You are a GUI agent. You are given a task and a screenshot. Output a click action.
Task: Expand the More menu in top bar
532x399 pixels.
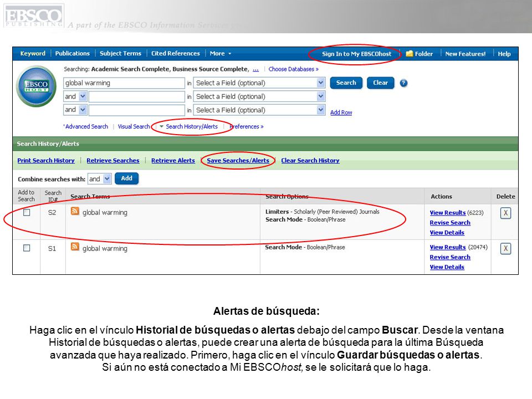point(221,54)
